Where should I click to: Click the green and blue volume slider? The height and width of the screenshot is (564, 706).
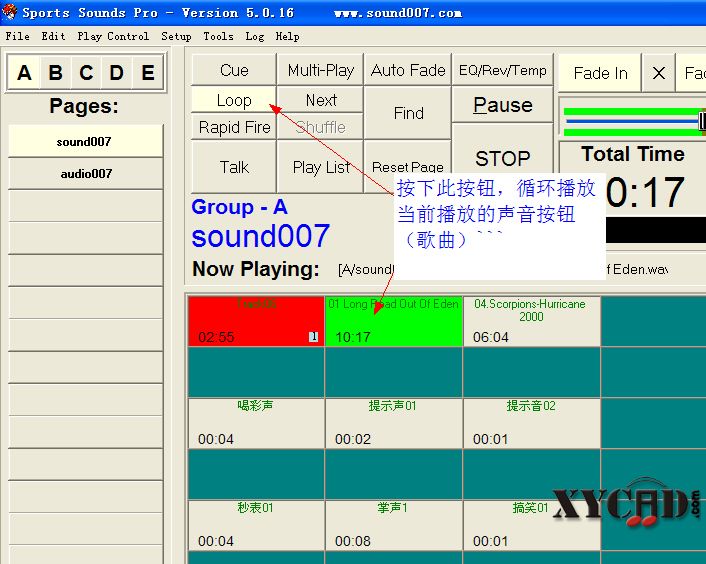point(634,121)
